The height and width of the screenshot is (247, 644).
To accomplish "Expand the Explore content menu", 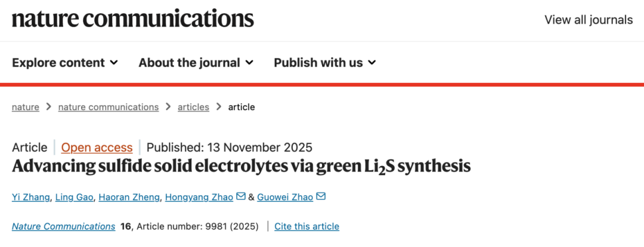I will (x=65, y=62).
